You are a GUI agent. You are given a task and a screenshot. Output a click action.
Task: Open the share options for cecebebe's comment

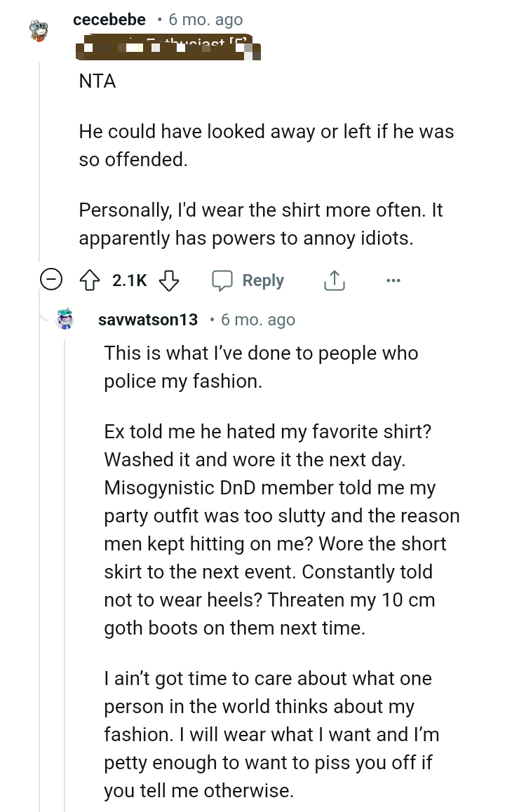point(335,279)
